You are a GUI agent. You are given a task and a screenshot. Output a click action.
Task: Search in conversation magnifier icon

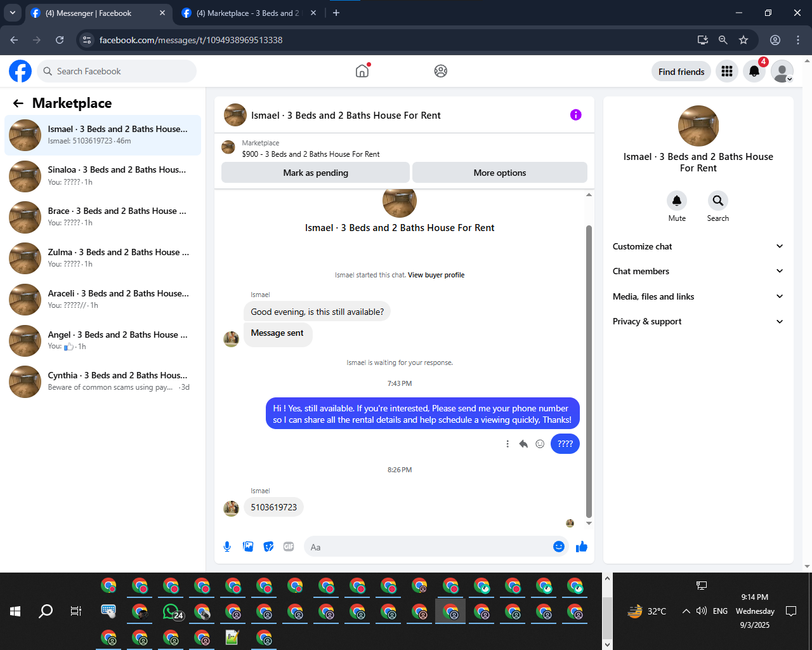718,201
